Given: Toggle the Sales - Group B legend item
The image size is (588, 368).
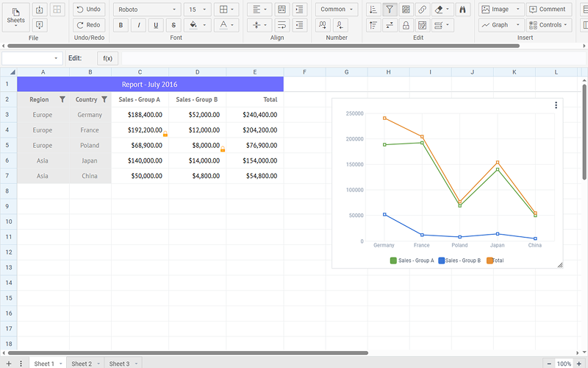Looking at the screenshot, I should (459, 261).
